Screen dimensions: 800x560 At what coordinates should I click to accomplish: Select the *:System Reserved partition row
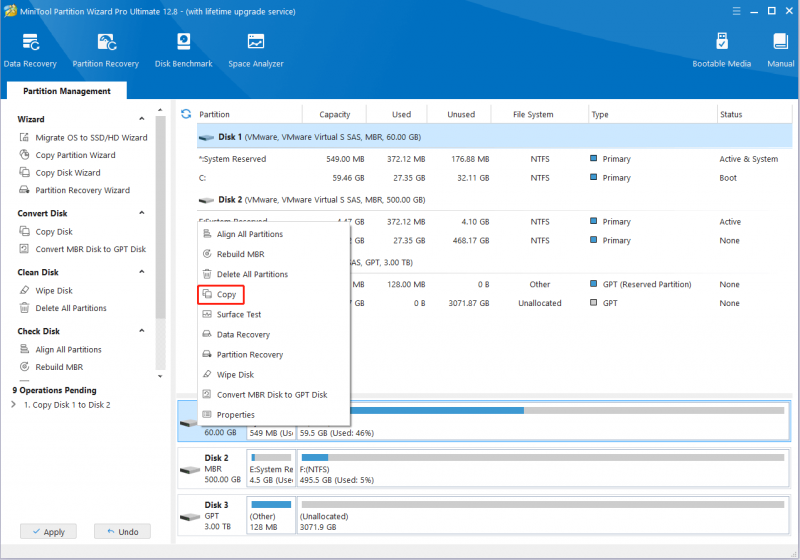tap(494, 159)
